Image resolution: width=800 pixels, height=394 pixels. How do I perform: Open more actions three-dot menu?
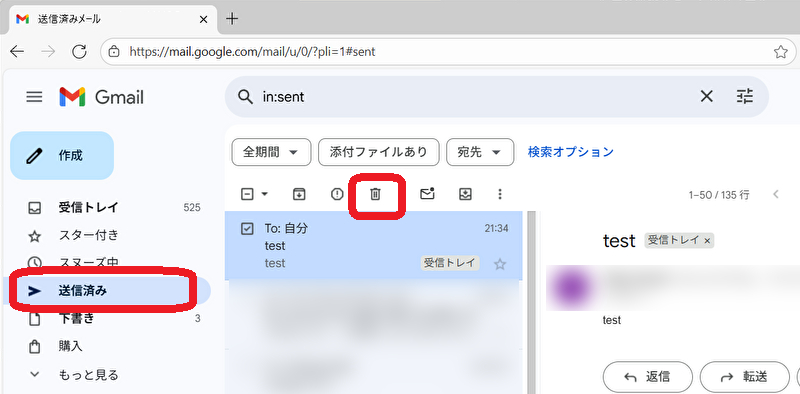(x=500, y=194)
